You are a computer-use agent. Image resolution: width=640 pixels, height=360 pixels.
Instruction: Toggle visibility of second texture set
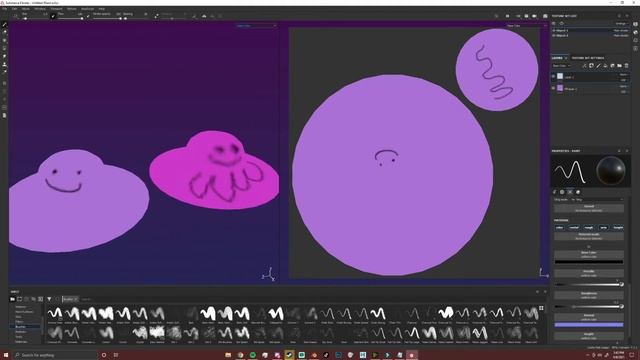tap(554, 36)
